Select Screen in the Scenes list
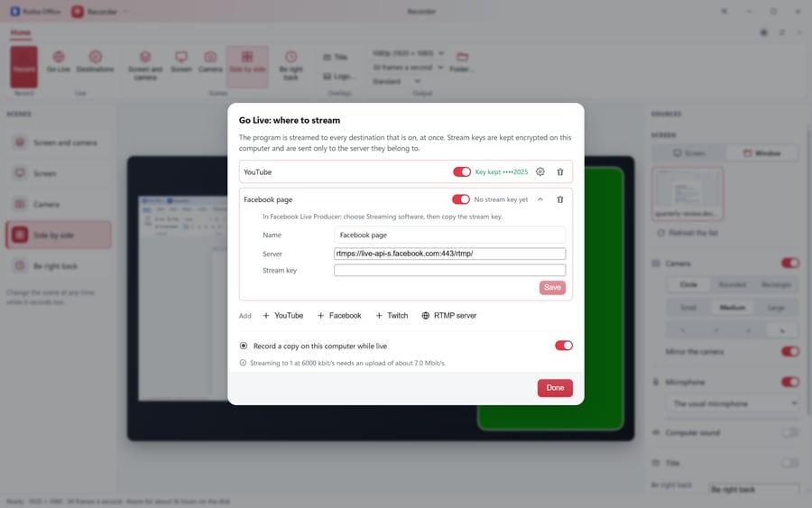 point(59,173)
